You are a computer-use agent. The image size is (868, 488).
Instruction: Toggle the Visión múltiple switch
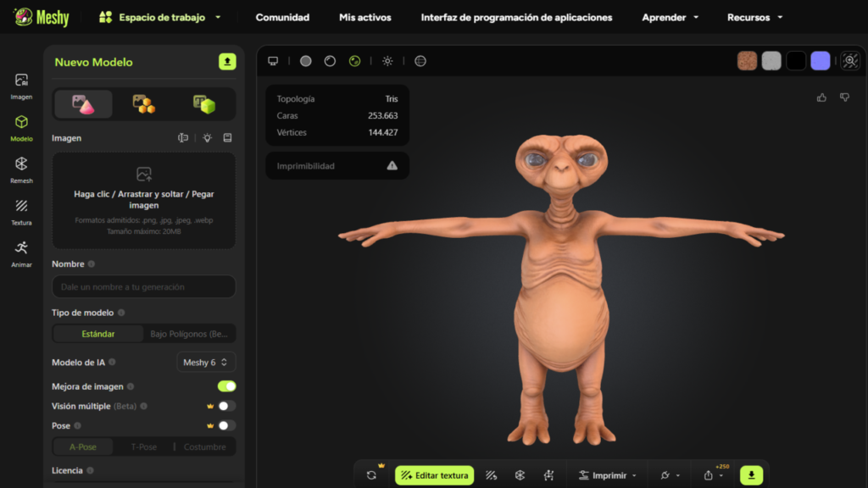tap(226, 406)
